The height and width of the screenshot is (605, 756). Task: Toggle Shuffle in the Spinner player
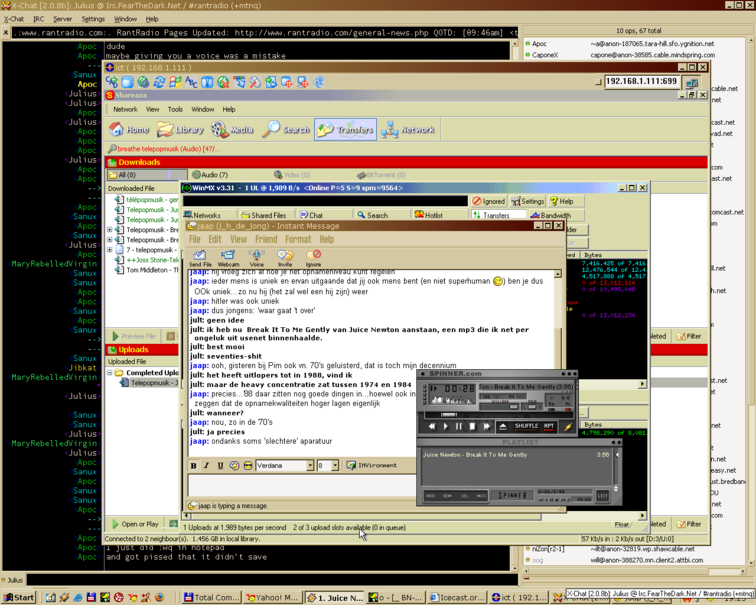pos(526,426)
